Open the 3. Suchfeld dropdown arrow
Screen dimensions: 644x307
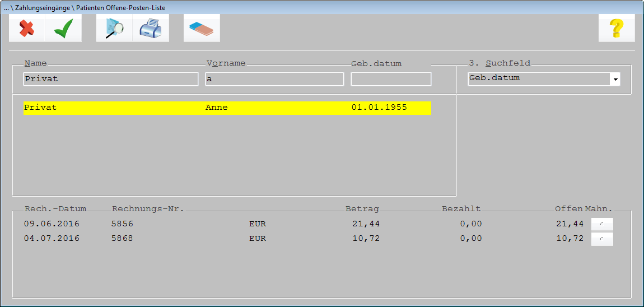coord(615,79)
